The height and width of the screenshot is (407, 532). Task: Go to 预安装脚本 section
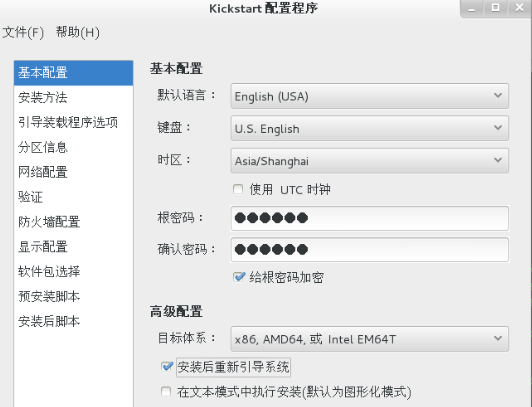[x=73, y=297]
